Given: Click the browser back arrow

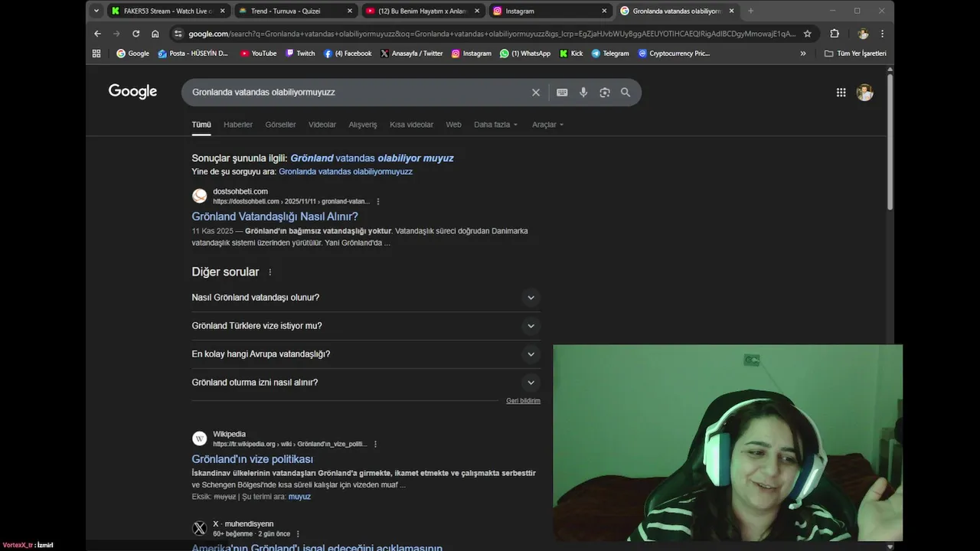Looking at the screenshot, I should [97, 34].
